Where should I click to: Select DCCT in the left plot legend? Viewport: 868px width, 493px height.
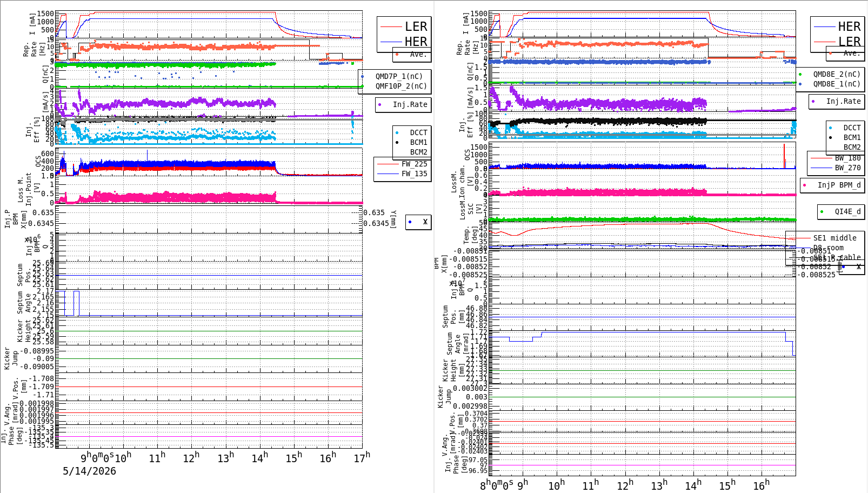tap(418, 132)
